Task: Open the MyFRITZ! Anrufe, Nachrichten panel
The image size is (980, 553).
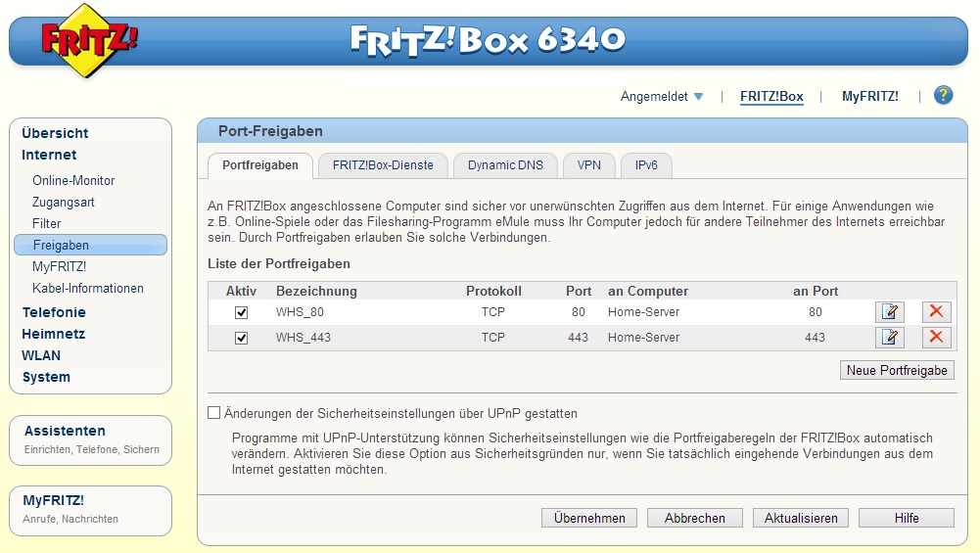Action: (x=91, y=511)
